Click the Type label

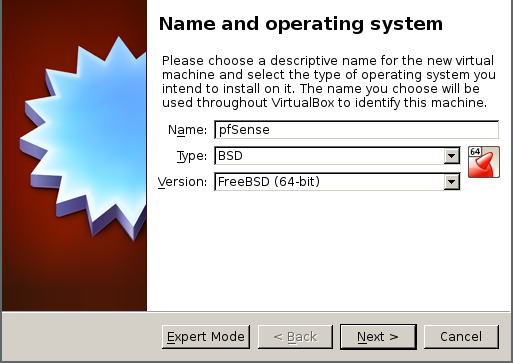click(x=192, y=156)
